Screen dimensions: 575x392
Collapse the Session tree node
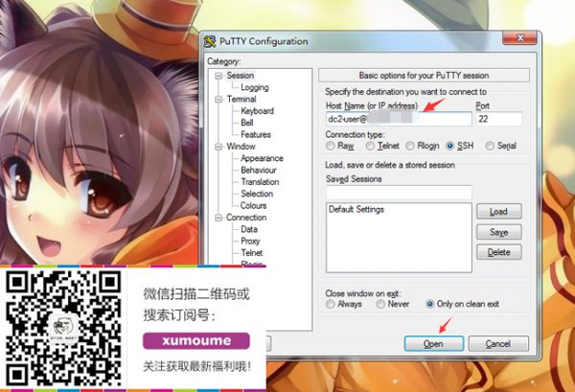pyautogui.click(x=218, y=76)
